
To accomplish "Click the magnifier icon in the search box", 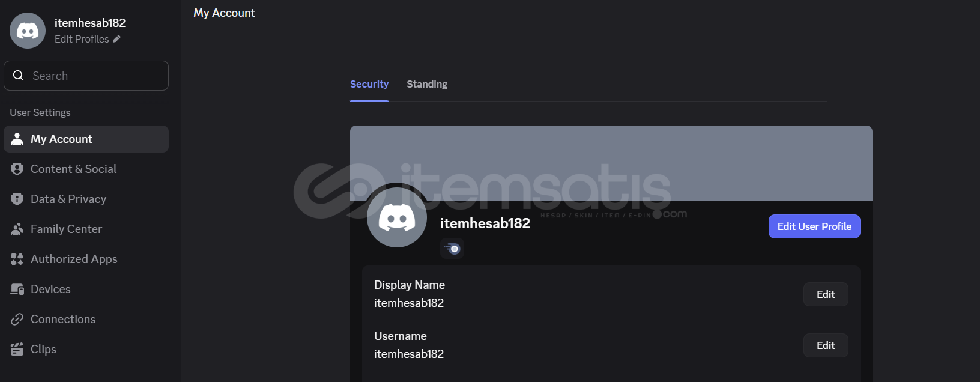I will [x=19, y=76].
